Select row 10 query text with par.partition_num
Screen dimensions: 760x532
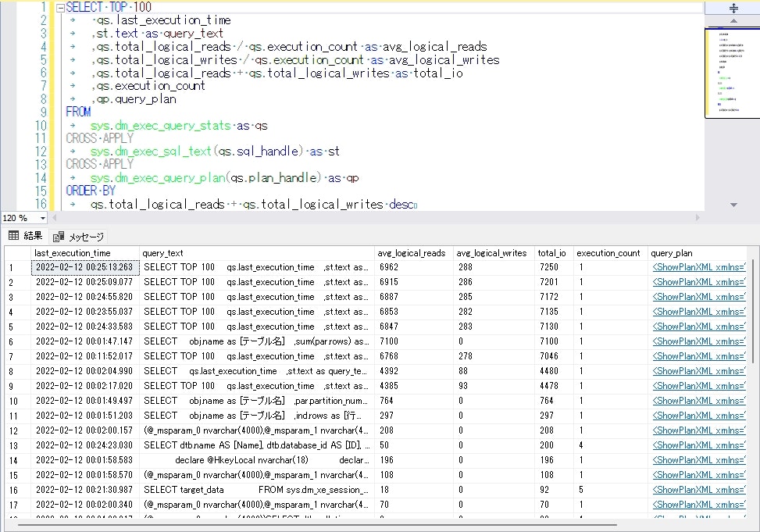[x=257, y=401]
